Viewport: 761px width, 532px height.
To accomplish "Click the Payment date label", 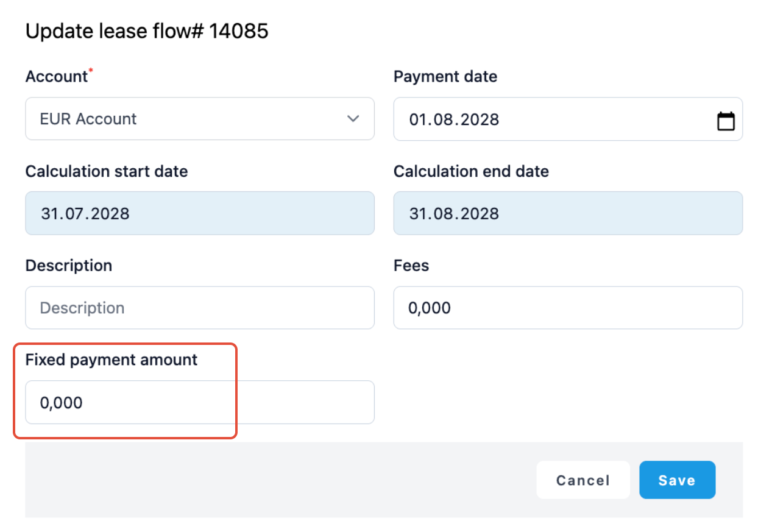I will [x=445, y=77].
